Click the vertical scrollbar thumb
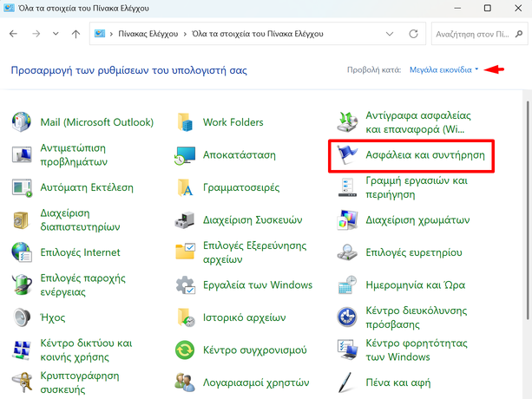532x399 pixels. pos(528,210)
